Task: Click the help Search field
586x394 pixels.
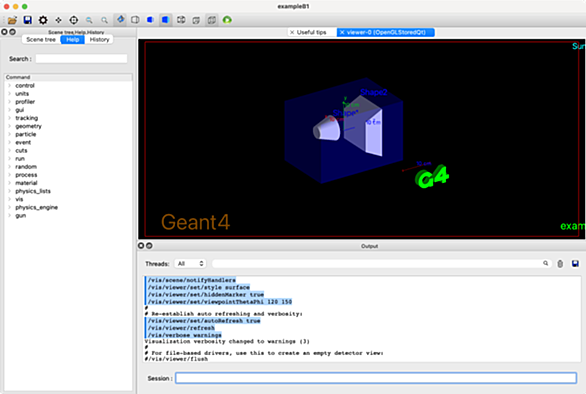Action: pyautogui.click(x=81, y=59)
